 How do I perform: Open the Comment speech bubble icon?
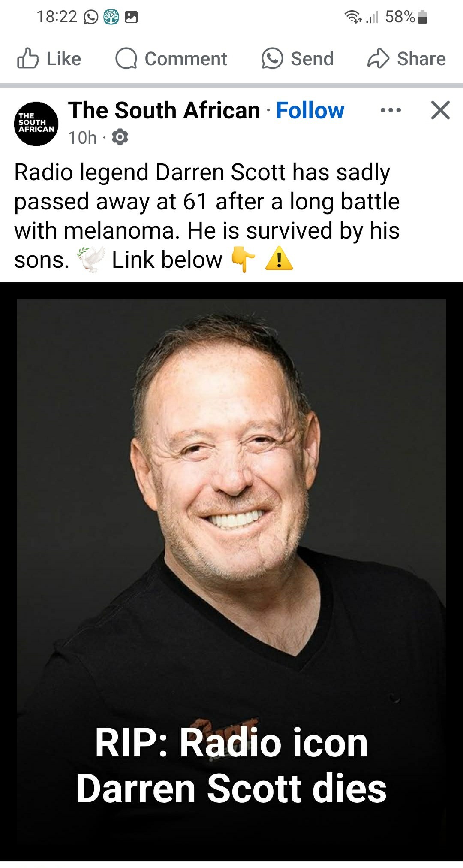[x=126, y=58]
